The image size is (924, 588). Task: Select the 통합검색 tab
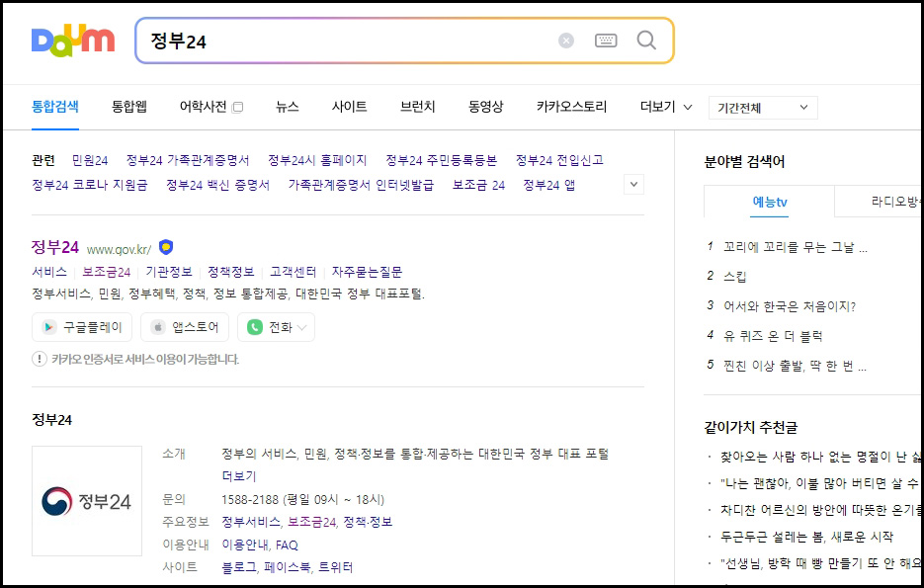pyautogui.click(x=54, y=107)
